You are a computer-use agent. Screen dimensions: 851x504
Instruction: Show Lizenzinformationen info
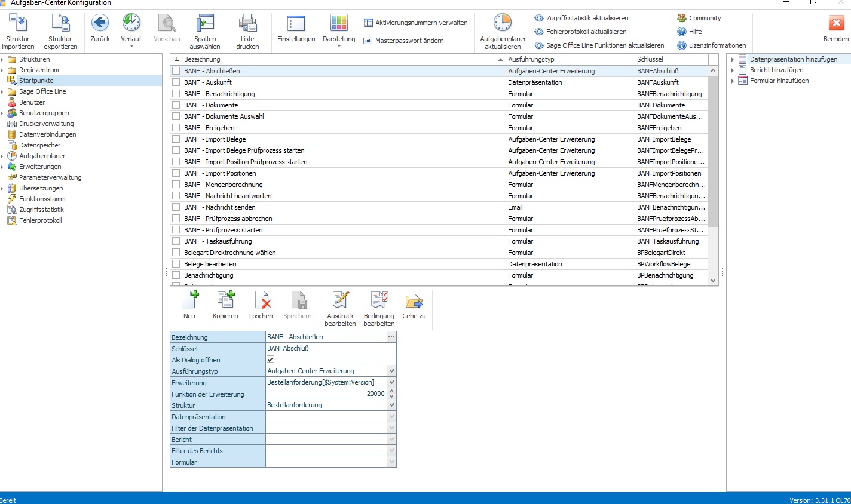711,45
